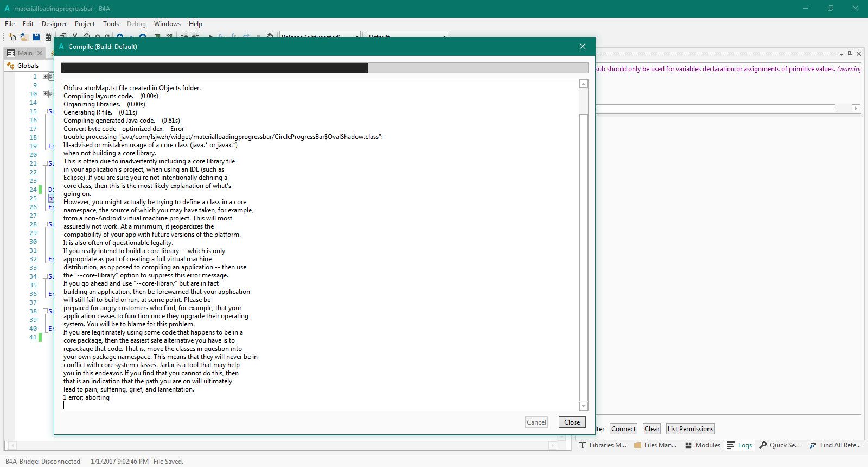
Task: Collapse the Sub block at line 15
Action: click(x=46, y=111)
